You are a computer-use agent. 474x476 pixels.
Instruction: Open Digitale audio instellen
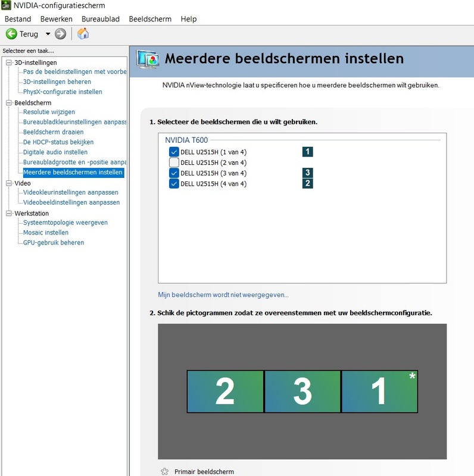[x=55, y=152]
